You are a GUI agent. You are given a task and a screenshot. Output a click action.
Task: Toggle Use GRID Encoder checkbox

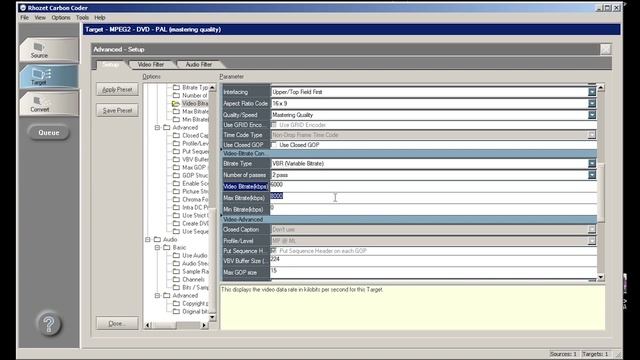click(274, 124)
